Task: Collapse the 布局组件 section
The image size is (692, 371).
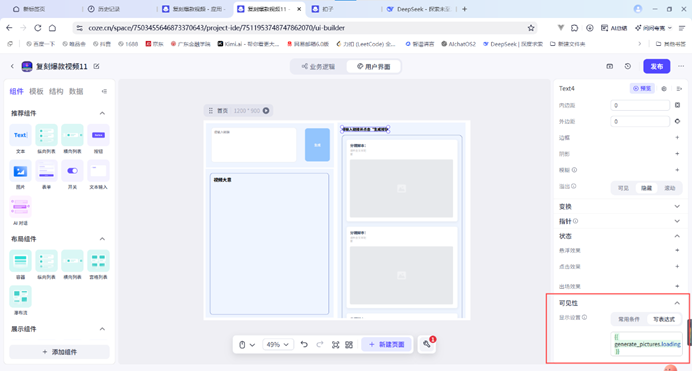Action: coord(102,239)
